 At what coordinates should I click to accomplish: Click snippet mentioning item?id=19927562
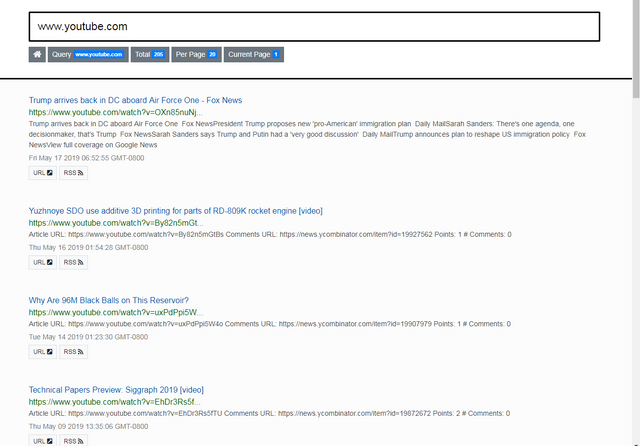click(270, 235)
